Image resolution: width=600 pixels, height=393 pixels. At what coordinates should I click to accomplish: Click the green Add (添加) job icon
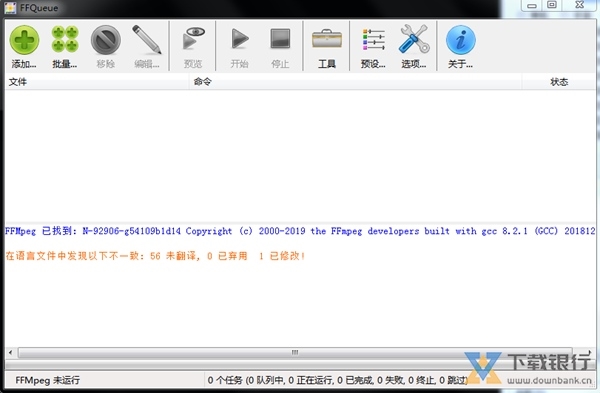24,40
